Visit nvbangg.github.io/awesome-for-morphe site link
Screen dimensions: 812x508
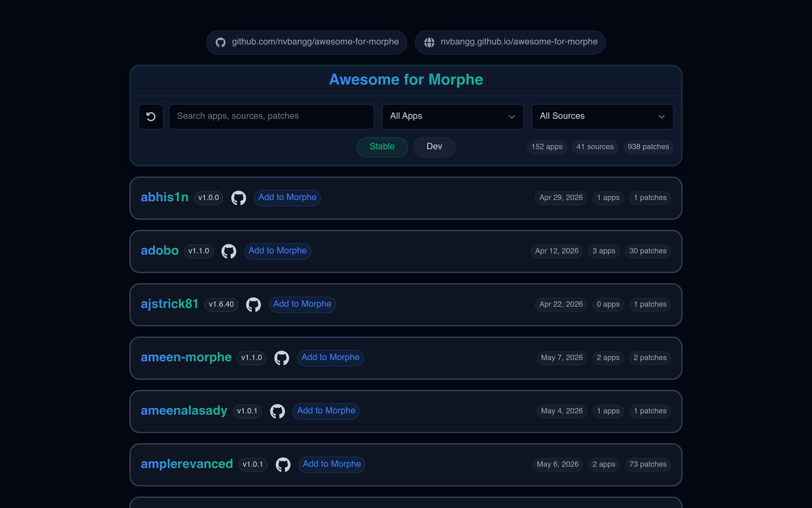510,42
